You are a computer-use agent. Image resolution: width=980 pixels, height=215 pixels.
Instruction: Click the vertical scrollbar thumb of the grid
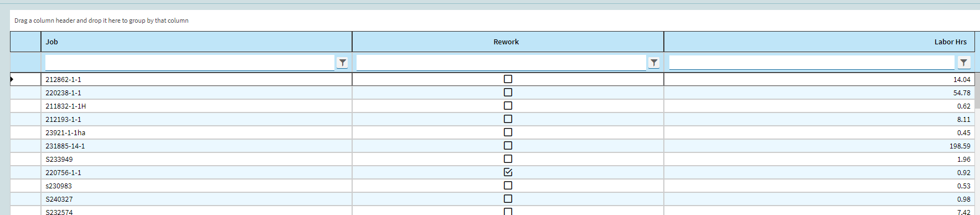click(x=977, y=90)
